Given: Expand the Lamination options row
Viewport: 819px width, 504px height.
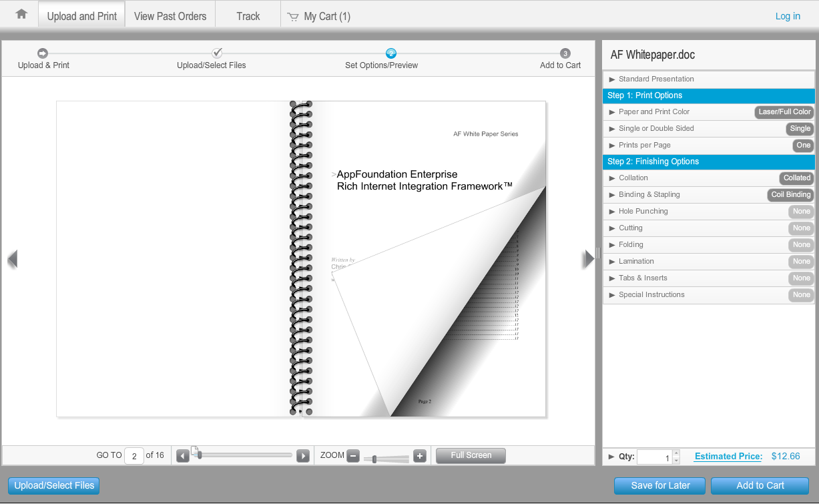Looking at the screenshot, I should [x=636, y=262].
